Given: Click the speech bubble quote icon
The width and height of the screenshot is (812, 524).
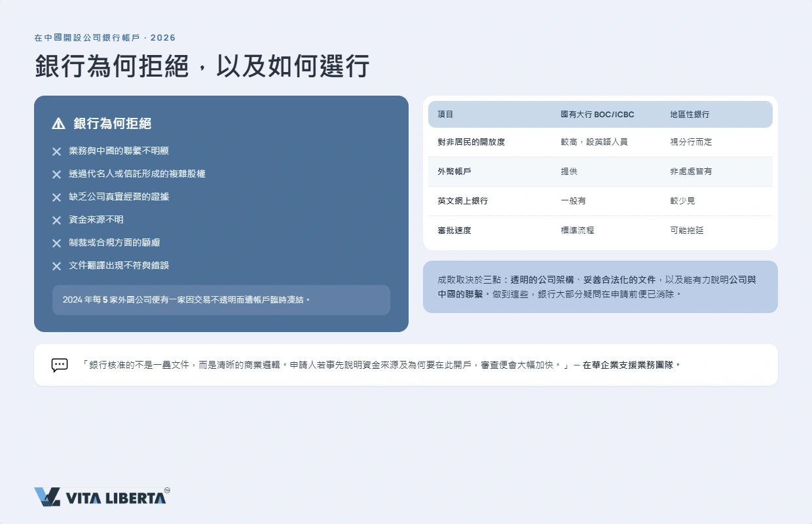Looking at the screenshot, I should 60,365.
